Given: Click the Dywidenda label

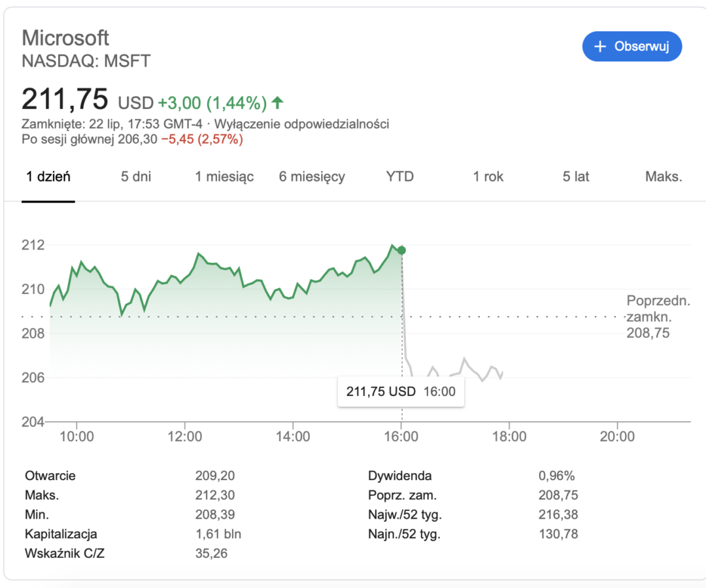Looking at the screenshot, I should pyautogui.click(x=400, y=476).
